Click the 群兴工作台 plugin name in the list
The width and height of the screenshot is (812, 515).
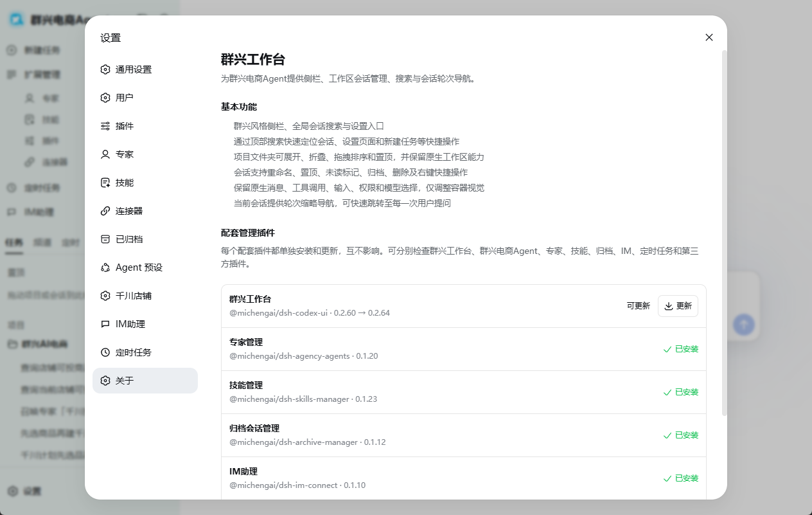coord(251,299)
